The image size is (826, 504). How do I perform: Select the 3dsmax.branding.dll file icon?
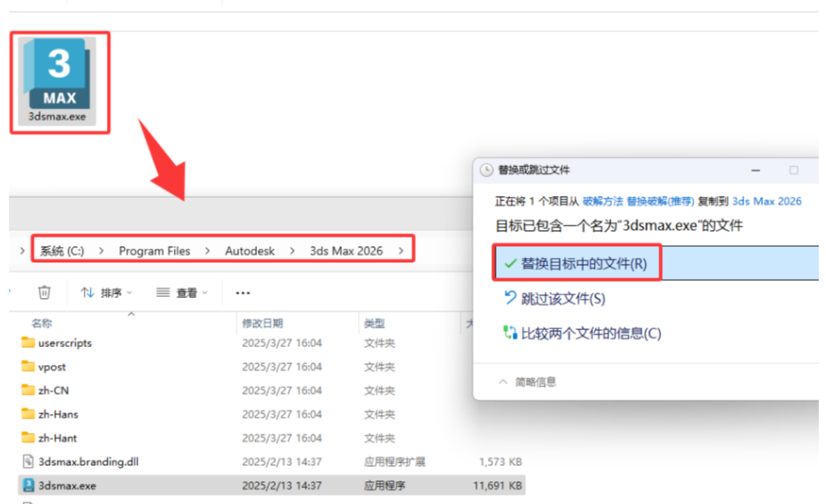pyautogui.click(x=28, y=462)
